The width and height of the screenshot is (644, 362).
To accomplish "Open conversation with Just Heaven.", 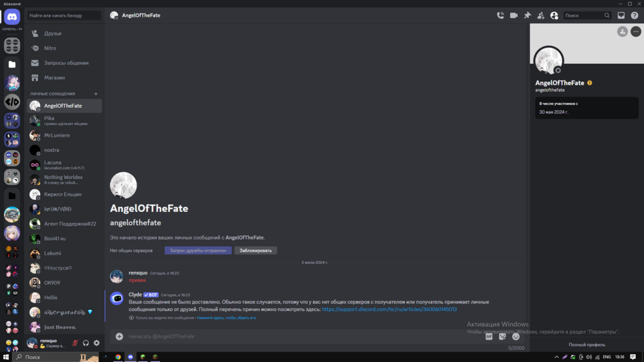I will 64,327.
